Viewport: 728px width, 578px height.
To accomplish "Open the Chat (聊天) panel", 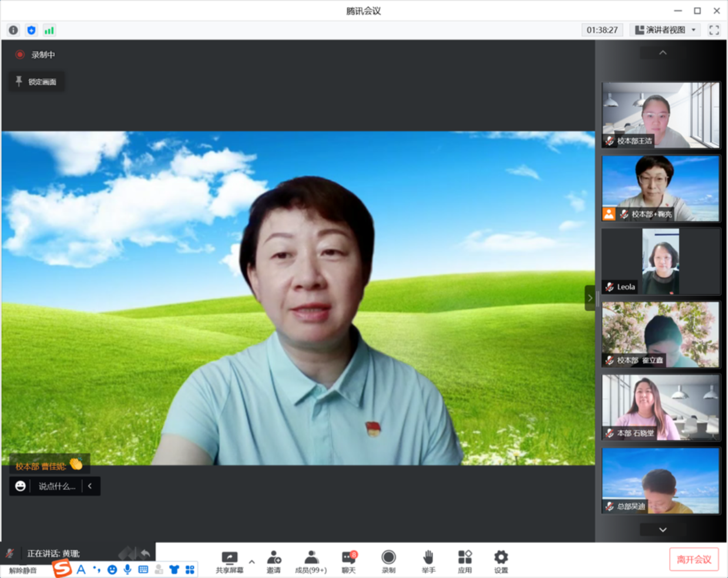I will pyautogui.click(x=349, y=561).
